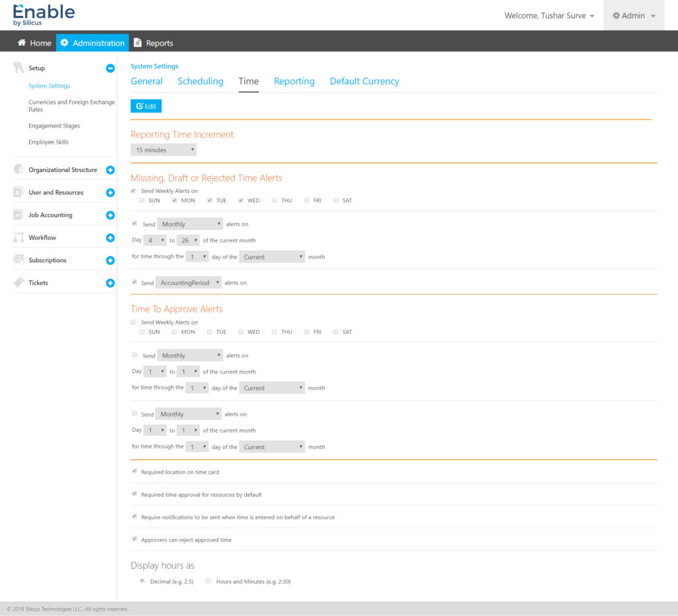The height and width of the screenshot is (616, 678).
Task: Collapse Setup section minus icon
Action: tap(111, 68)
